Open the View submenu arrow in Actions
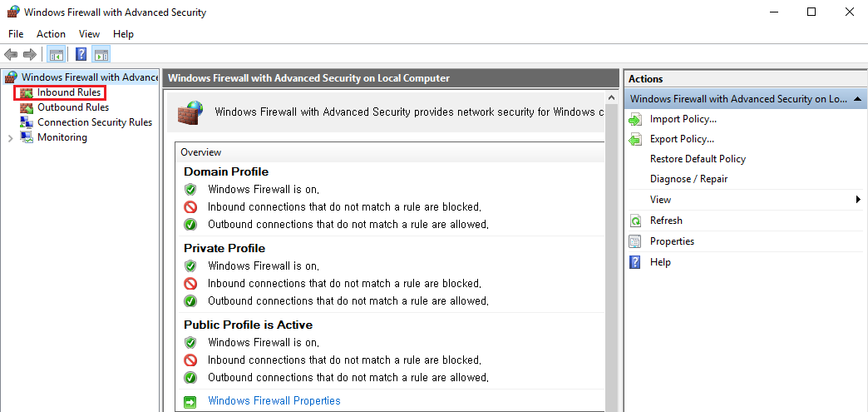This screenshot has width=868, height=412. pos(858,200)
